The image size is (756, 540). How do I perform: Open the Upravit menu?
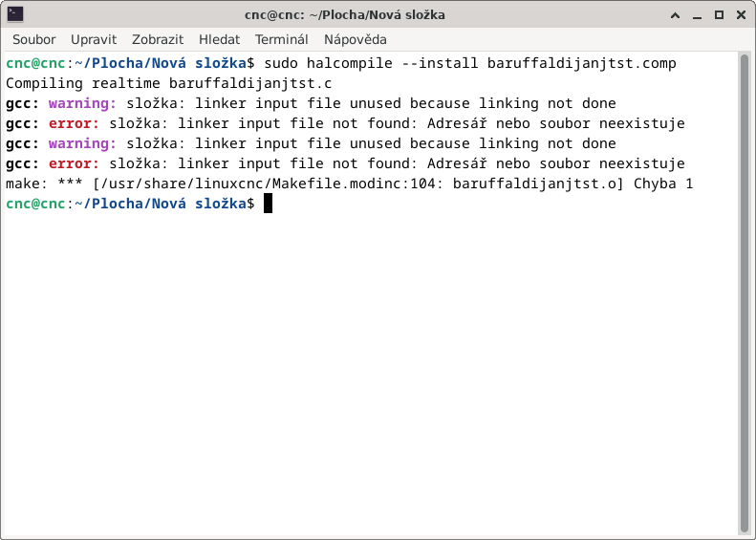(94, 39)
